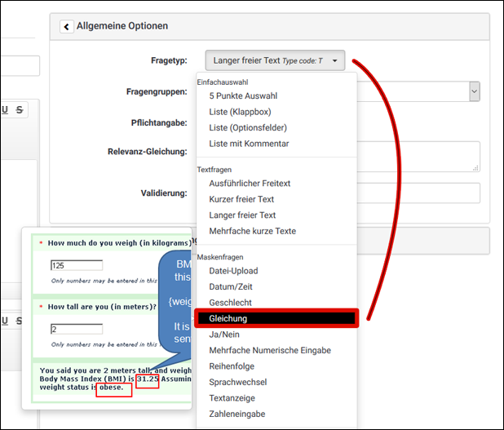Select Mehrfache Numerische Eingabe
504x430 pixels.
coord(270,350)
